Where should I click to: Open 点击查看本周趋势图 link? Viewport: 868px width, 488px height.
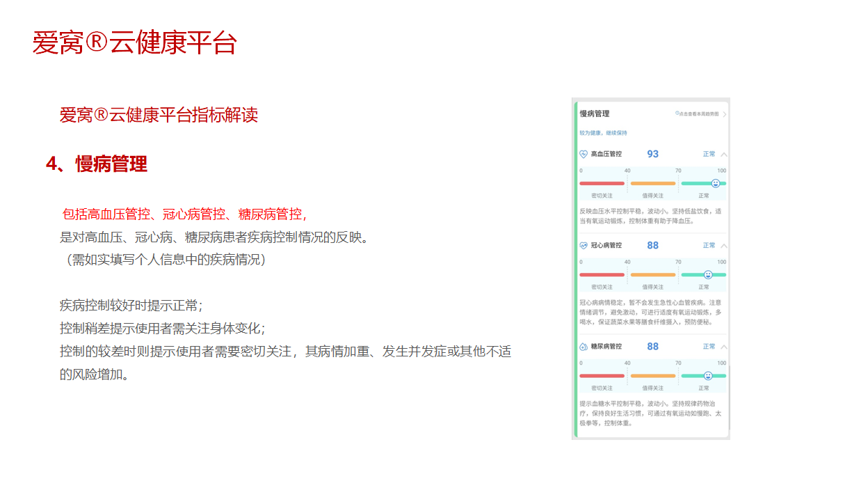[699, 113]
